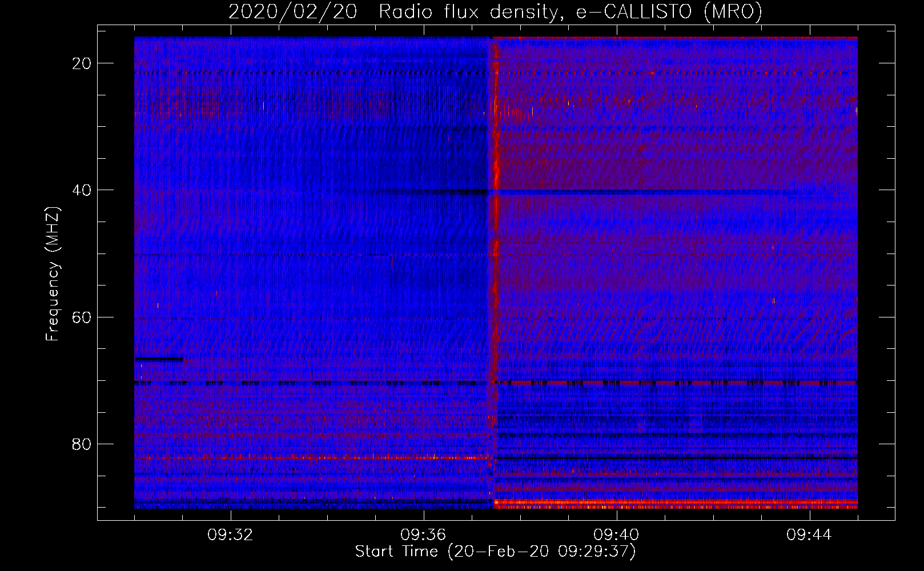Click the 09:32 time tick label

[x=230, y=535]
